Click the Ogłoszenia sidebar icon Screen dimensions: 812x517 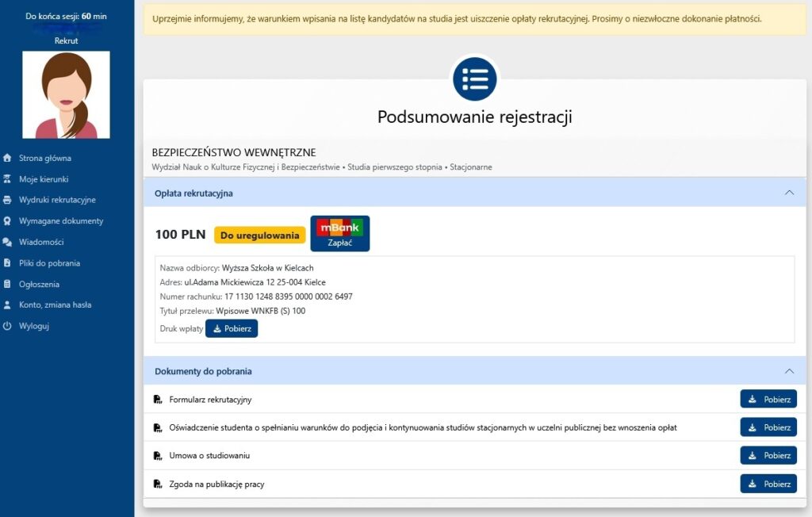pyautogui.click(x=7, y=284)
